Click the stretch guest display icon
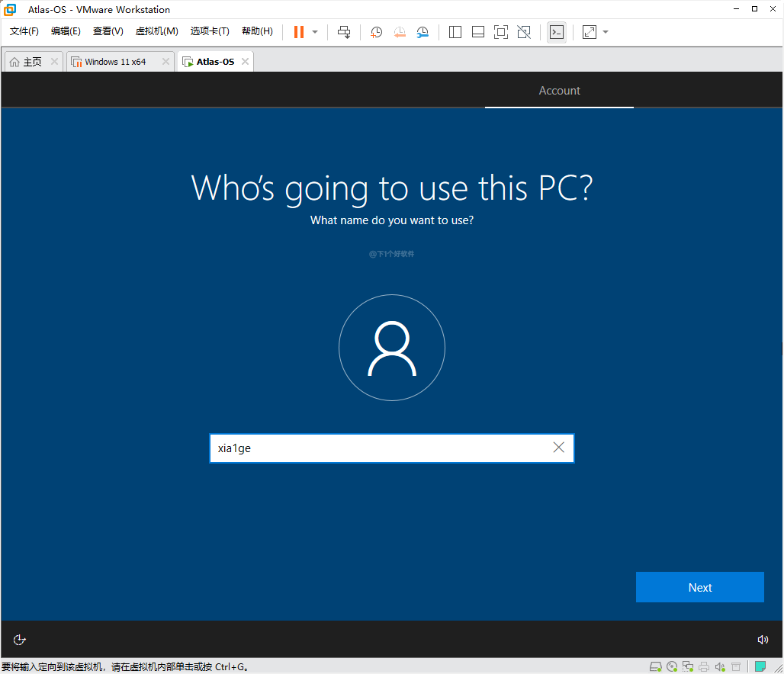The height and width of the screenshot is (674, 784). point(590,32)
